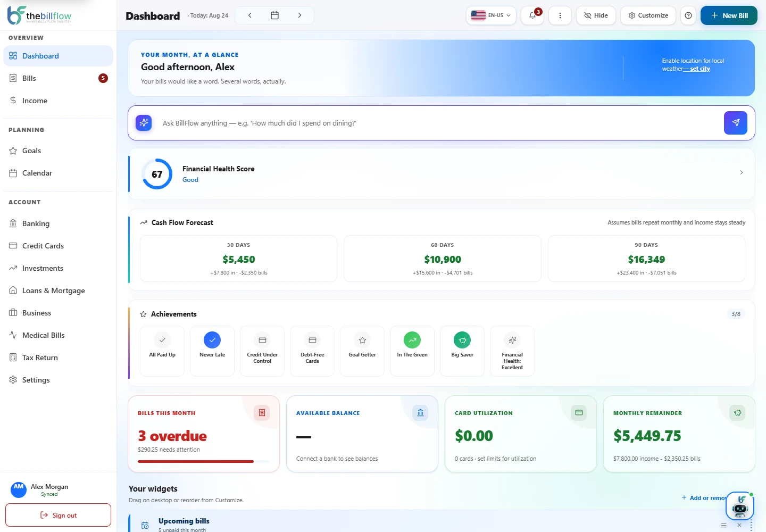Open Loans & Mortgage section

(x=58, y=290)
